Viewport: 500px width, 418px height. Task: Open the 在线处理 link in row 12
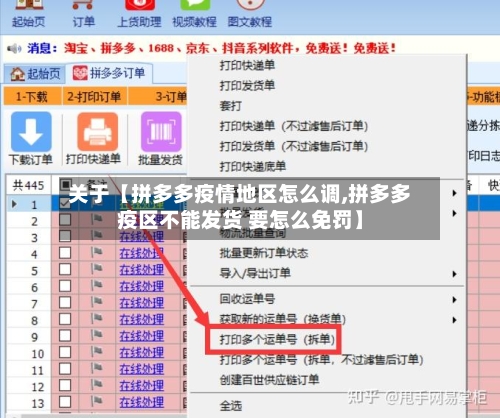pos(142,386)
